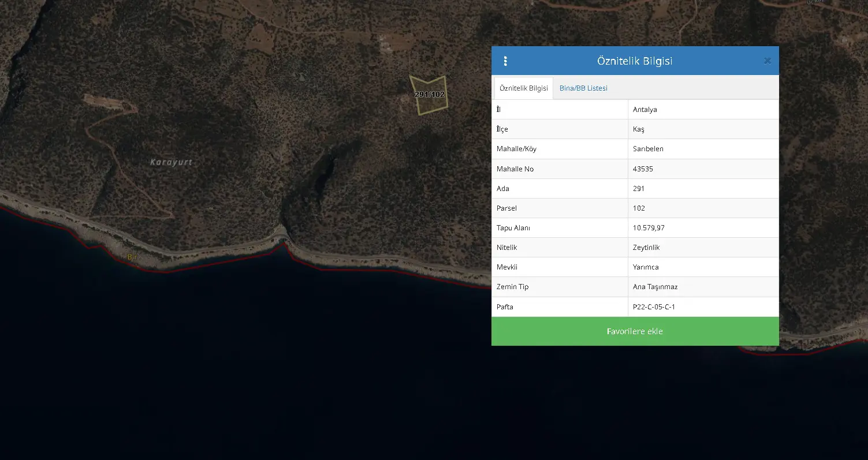
Task: Close the Öznitelik Bilgisi dialog
Action: [768, 61]
